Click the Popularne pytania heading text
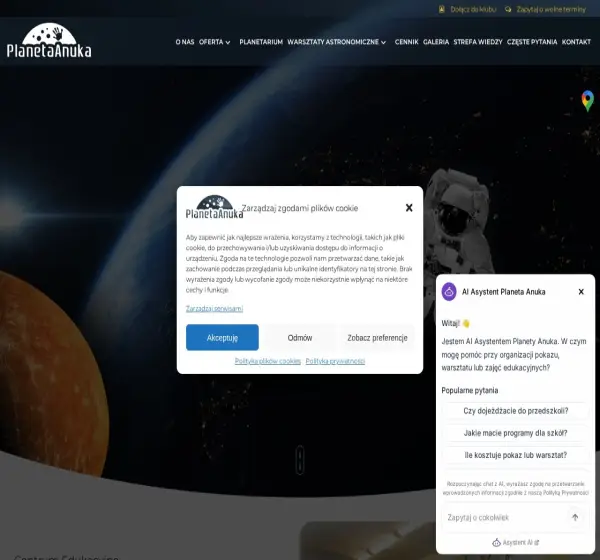The image size is (600, 560). click(x=470, y=390)
